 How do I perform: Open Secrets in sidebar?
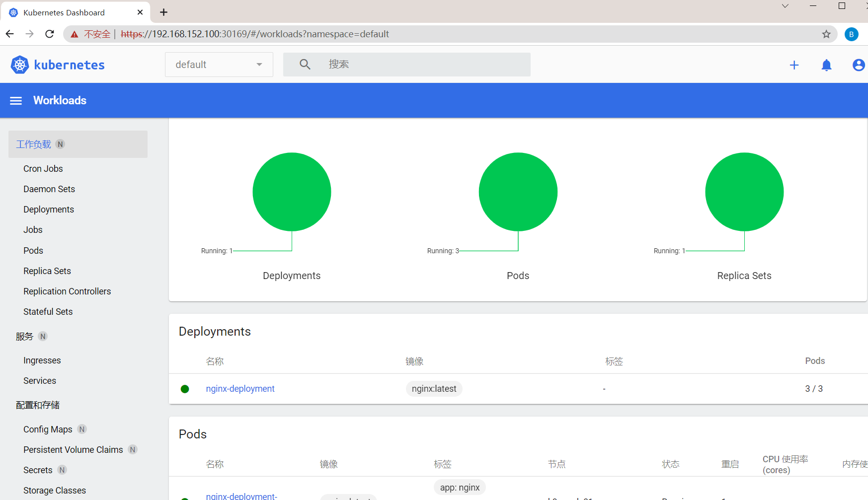38,470
